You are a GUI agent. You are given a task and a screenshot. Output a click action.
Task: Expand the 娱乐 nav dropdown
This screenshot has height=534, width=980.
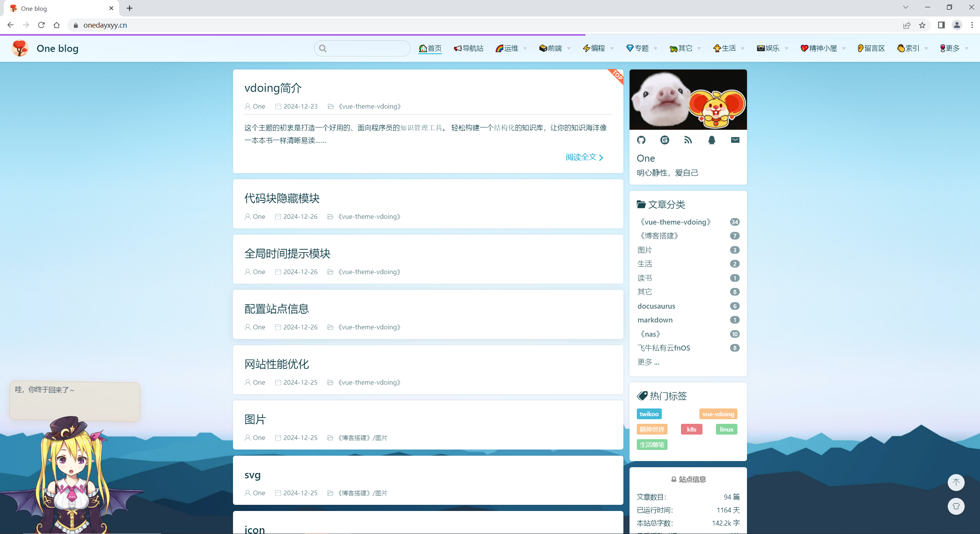click(772, 48)
